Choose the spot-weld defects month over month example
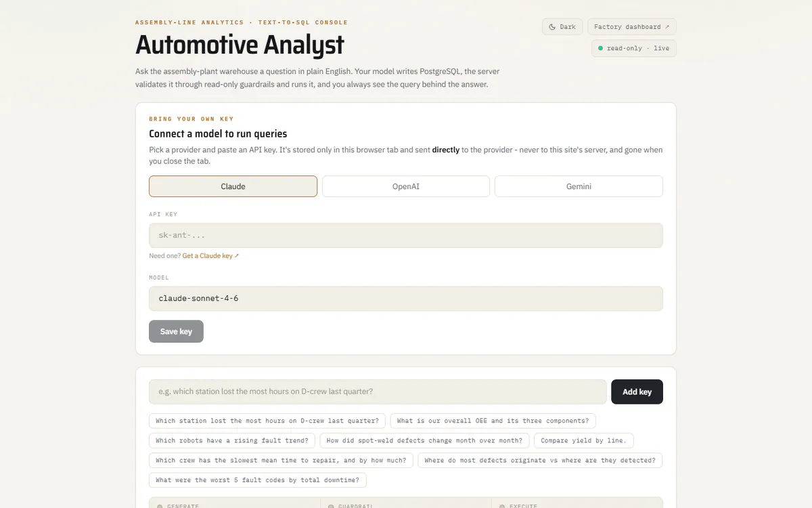 424,440
